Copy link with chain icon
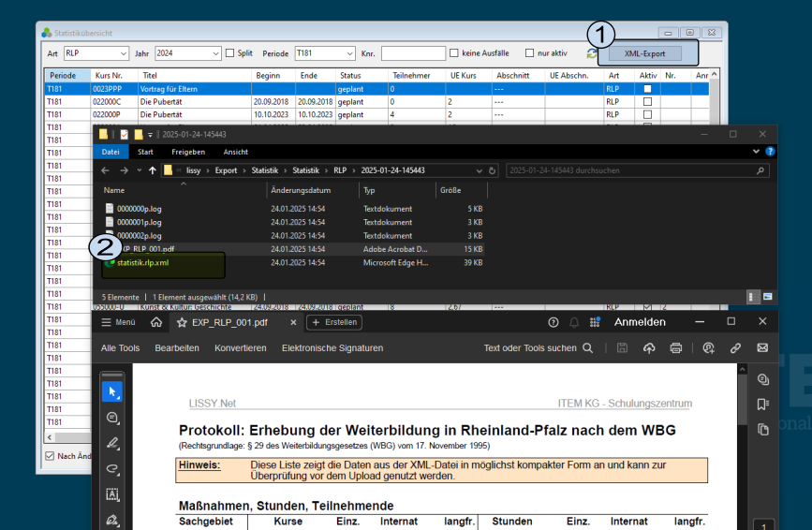This screenshot has width=812, height=530. 735,348
